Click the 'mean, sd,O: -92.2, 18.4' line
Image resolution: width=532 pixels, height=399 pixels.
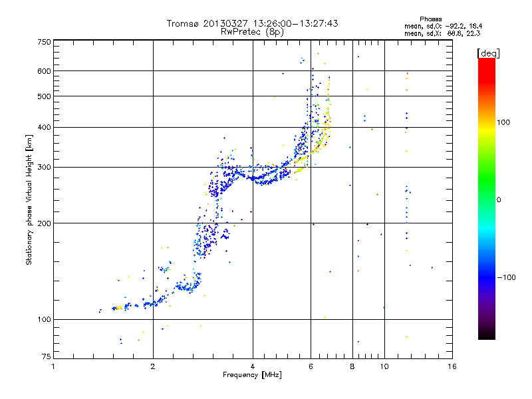click(443, 26)
